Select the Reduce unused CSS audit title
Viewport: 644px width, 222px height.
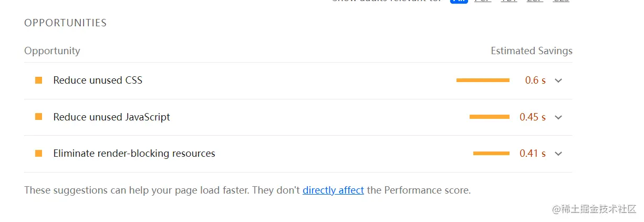[98, 80]
